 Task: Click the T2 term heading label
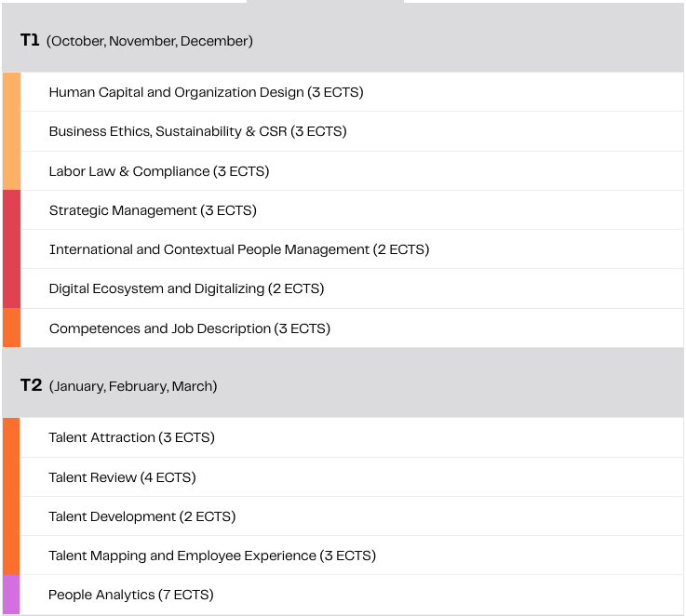pyautogui.click(x=31, y=385)
